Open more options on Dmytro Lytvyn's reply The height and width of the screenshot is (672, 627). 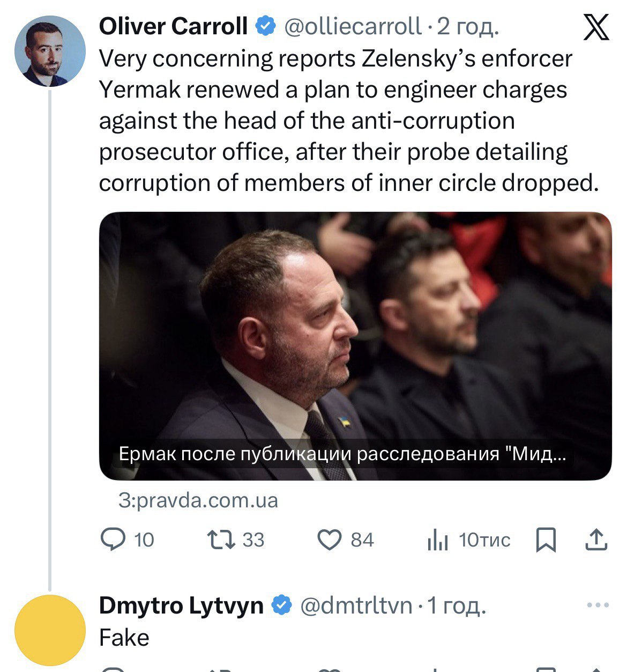coord(598,605)
